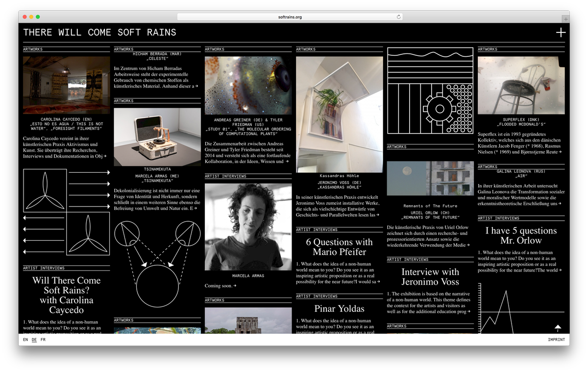This screenshot has width=588, height=372.
Task: Click Artist Interviews label above Marcela Armas portrait
Action: point(225,176)
